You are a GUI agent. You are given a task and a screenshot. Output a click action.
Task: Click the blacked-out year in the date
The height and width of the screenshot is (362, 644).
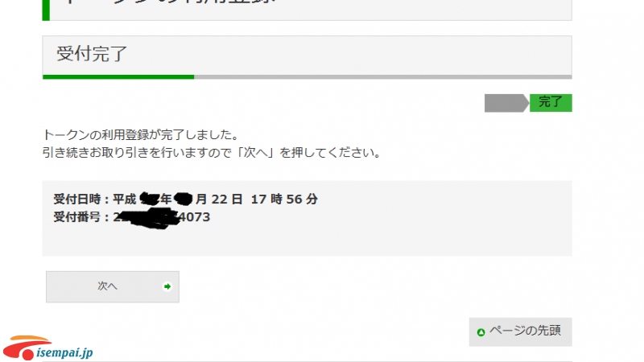point(150,199)
